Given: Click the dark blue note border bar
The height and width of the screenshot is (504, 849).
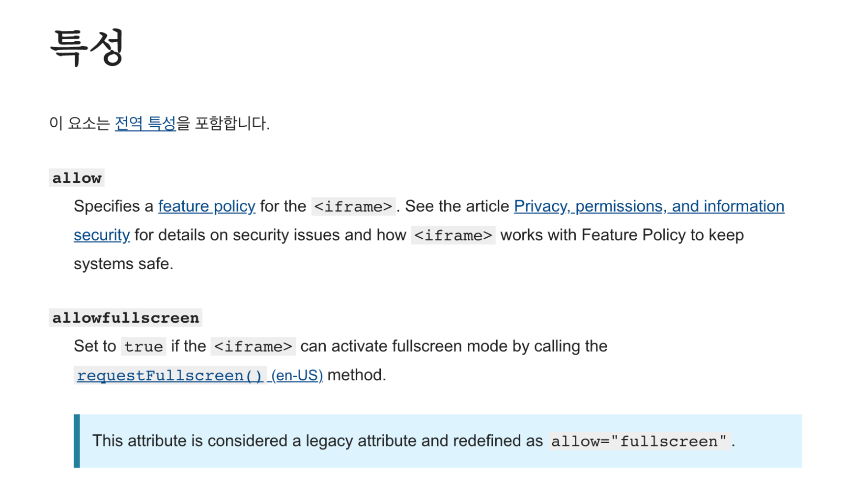Looking at the screenshot, I should point(77,441).
